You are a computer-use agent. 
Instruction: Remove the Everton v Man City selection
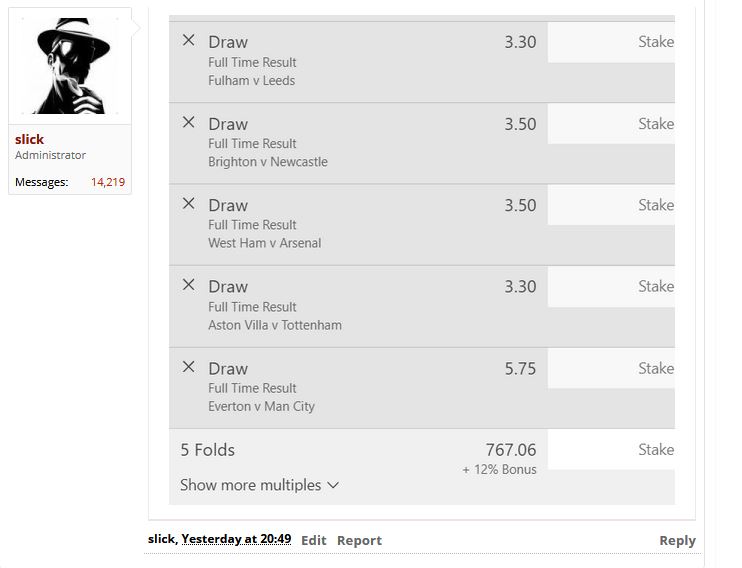(x=188, y=367)
